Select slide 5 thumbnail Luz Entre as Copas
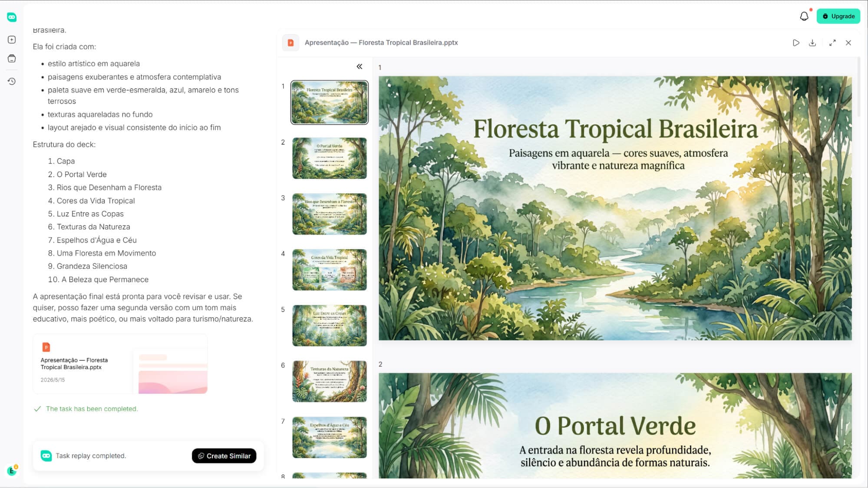This screenshot has width=868, height=488. click(329, 326)
